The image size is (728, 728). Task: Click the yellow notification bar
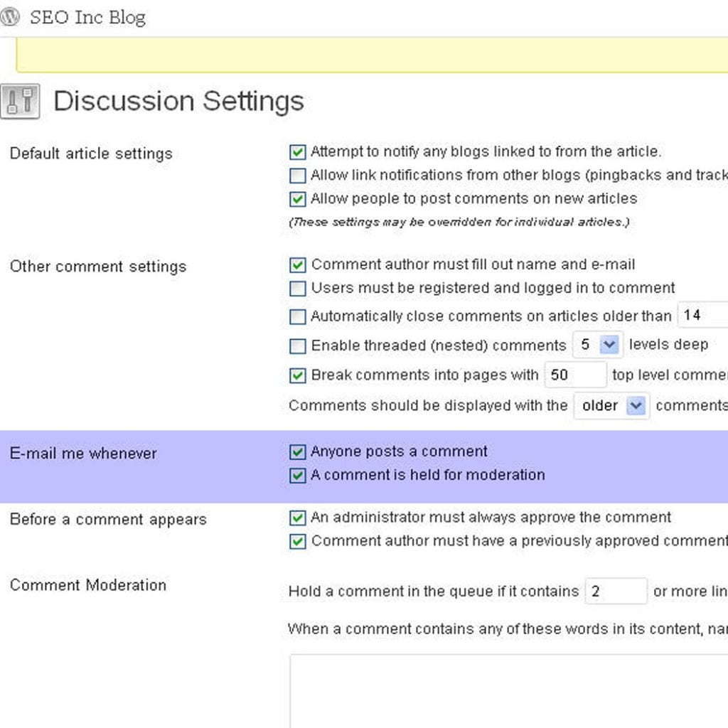(x=372, y=55)
